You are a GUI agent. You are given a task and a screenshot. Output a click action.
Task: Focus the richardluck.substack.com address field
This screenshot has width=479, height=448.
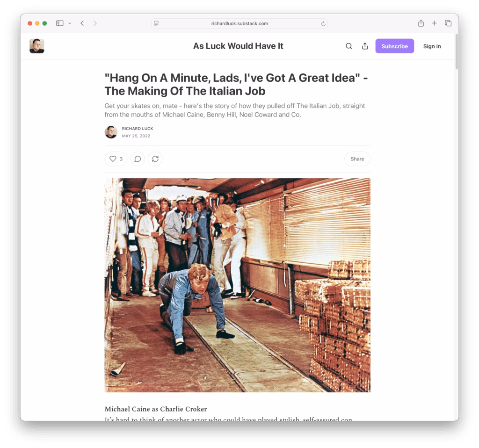coord(239,23)
